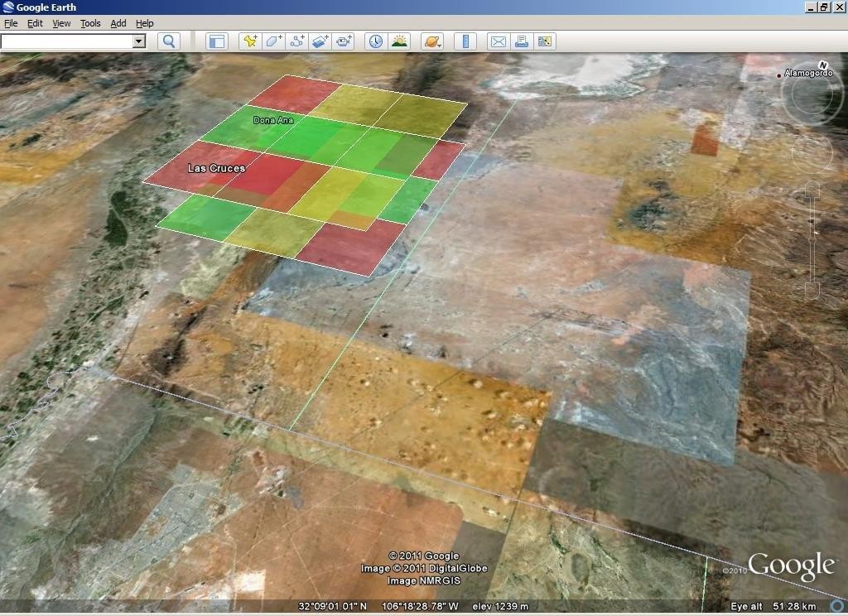Open the Add menu
Image resolution: width=848 pixels, height=616 pixels.
[118, 23]
